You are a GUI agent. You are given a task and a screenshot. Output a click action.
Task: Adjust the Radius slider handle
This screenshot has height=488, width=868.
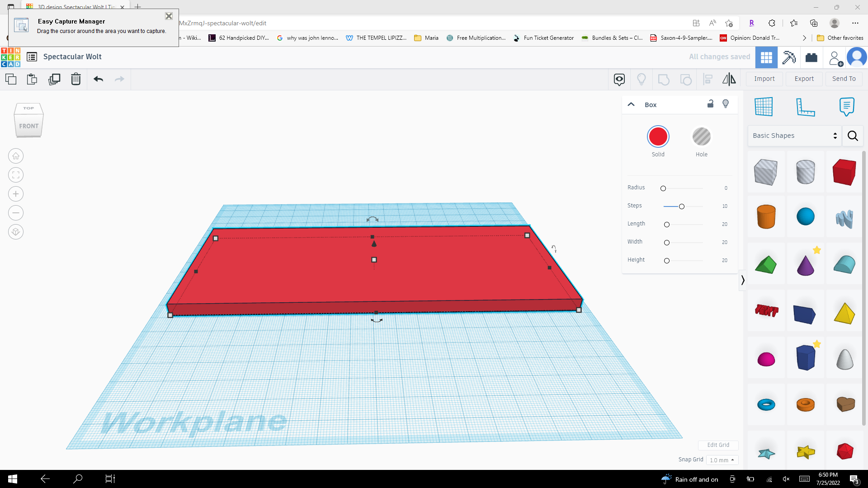tap(663, 188)
